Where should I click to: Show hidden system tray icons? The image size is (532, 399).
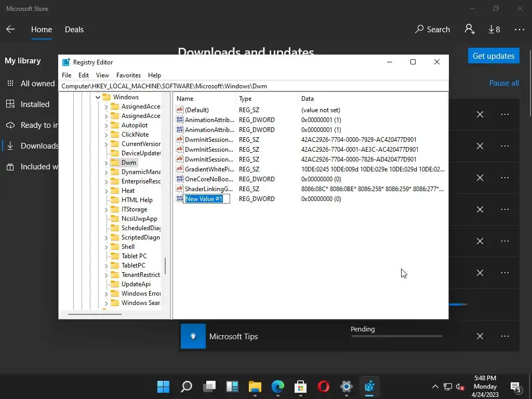click(435, 387)
